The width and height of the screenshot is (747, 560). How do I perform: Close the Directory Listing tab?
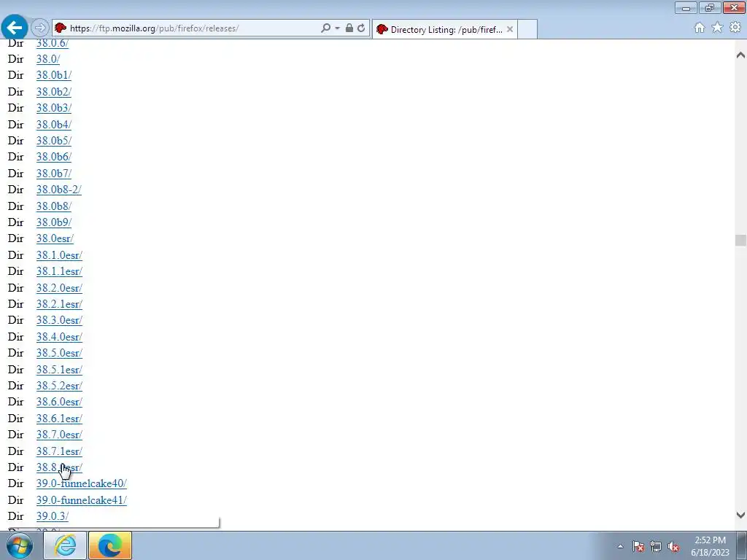tap(510, 29)
